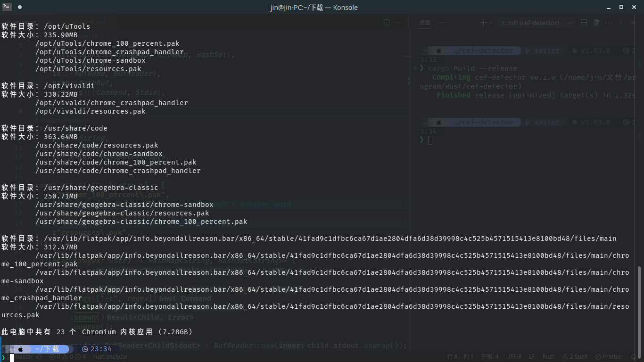Click '/usr/share/code/resources.pak' path
The width and height of the screenshot is (644, 362).
click(x=97, y=145)
